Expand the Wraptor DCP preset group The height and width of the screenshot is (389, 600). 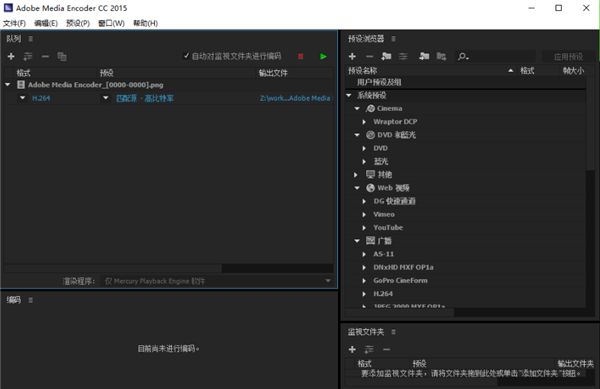(364, 122)
